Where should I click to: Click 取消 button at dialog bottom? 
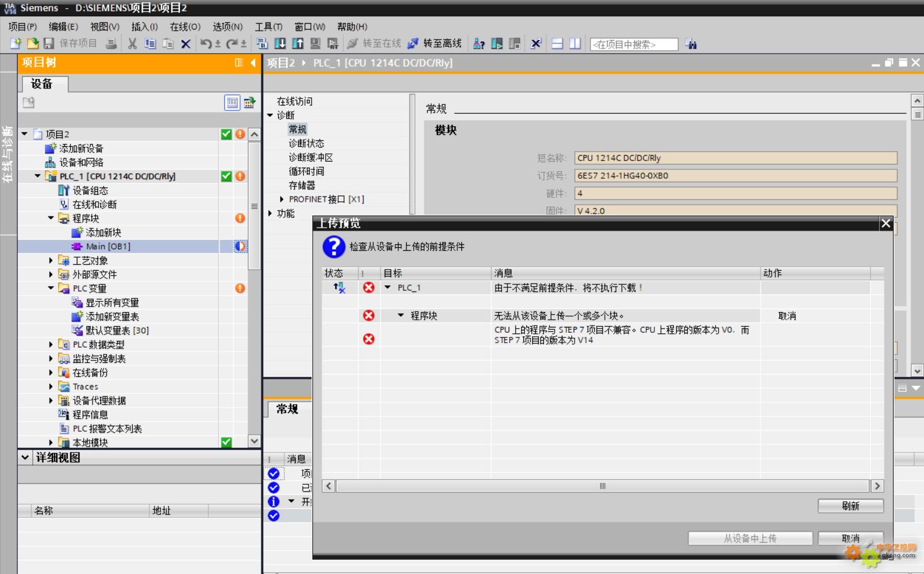point(850,538)
